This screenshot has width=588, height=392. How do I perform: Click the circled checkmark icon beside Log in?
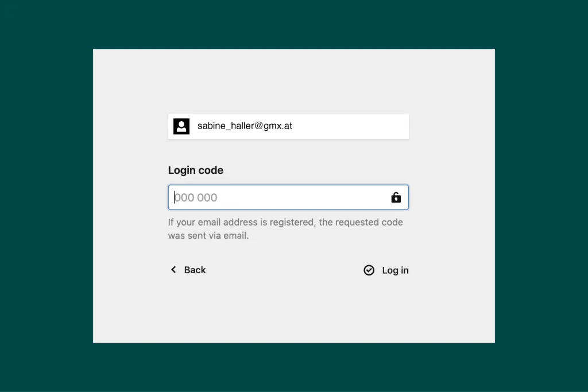369,270
